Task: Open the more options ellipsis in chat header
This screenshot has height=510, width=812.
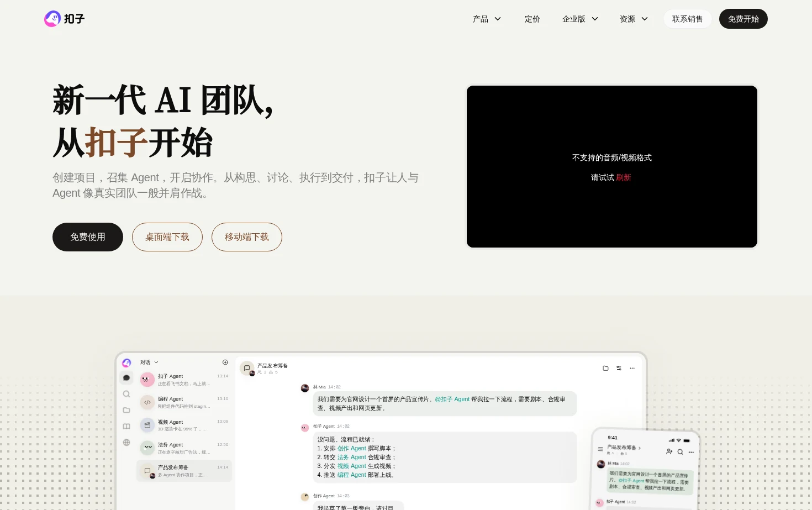Action: pos(632,368)
